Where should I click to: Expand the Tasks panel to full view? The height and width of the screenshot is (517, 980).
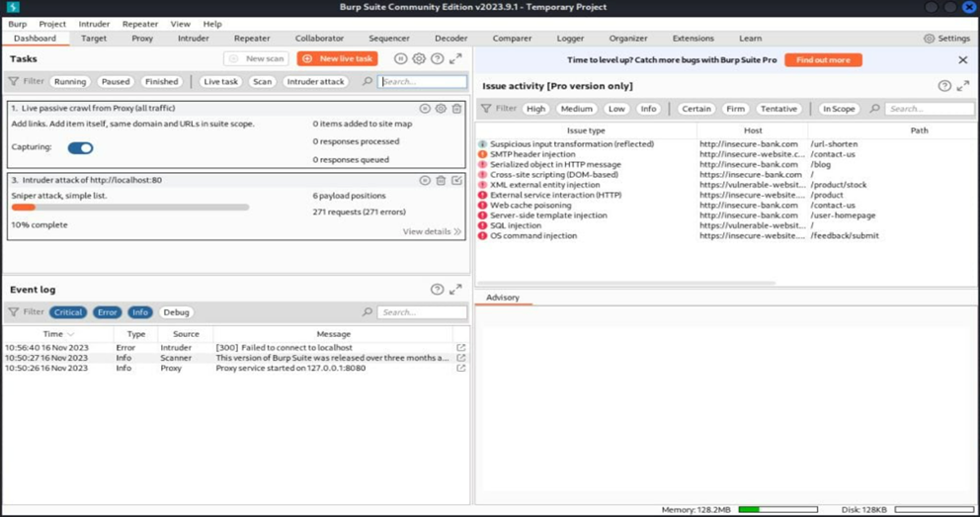455,58
